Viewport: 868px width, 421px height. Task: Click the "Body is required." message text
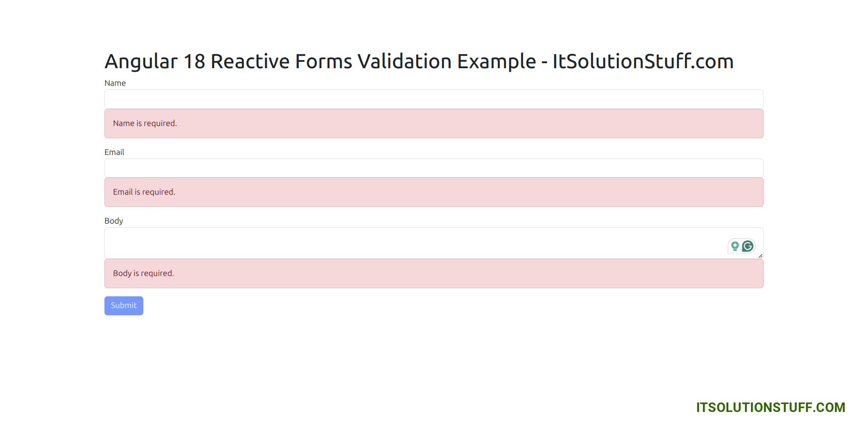[x=143, y=273]
